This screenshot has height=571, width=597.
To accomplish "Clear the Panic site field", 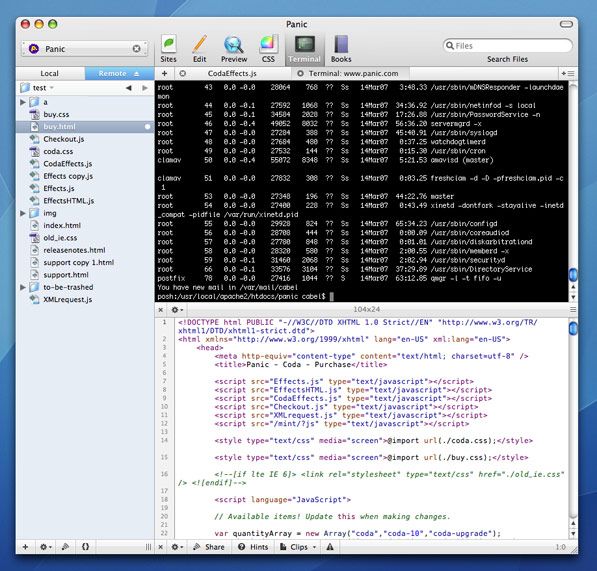I will [136, 49].
